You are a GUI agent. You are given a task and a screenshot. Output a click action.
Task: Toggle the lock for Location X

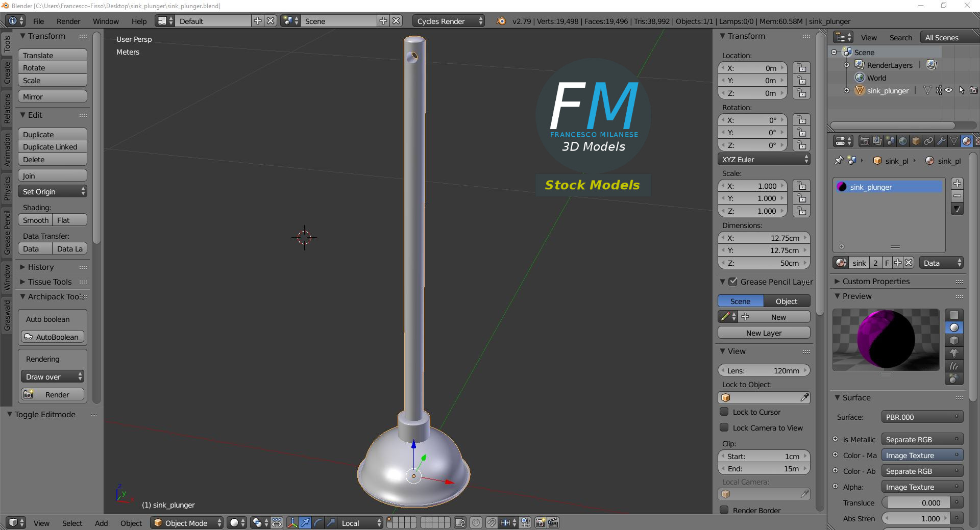tap(801, 68)
